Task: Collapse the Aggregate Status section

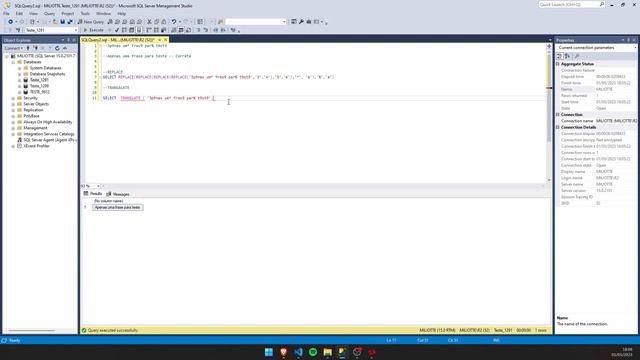Action: 558,64
